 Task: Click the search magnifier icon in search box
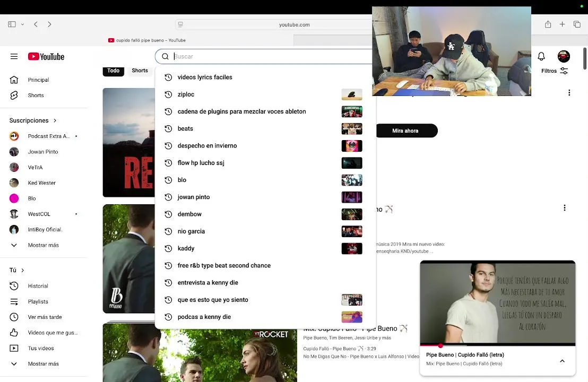165,56
